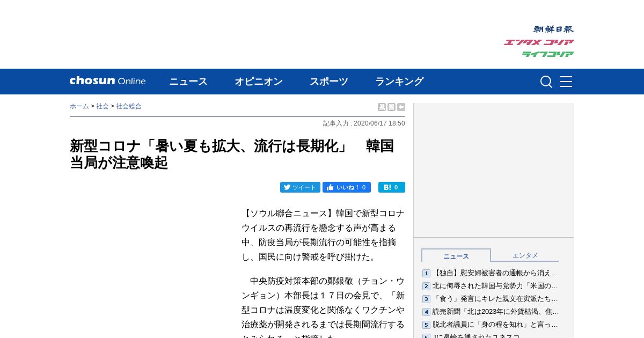Click the print article icon
This screenshot has height=338, width=644.
point(382,107)
